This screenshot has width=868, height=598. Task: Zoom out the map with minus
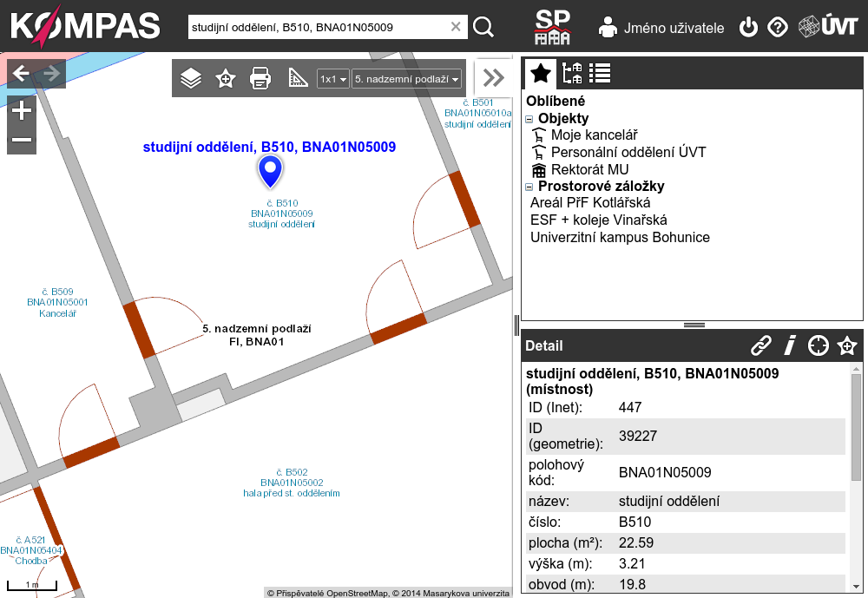click(22, 140)
